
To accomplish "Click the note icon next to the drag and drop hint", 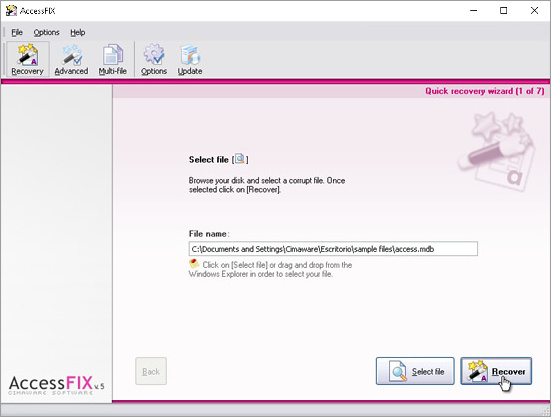I will coord(194,263).
